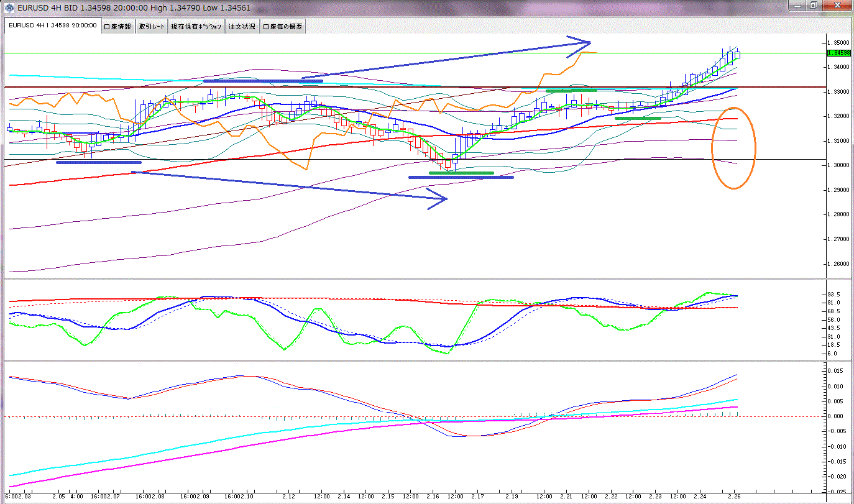The width and height of the screenshot is (854, 504).
Task: Click the application icon in the title bar
Action: tap(9, 8)
